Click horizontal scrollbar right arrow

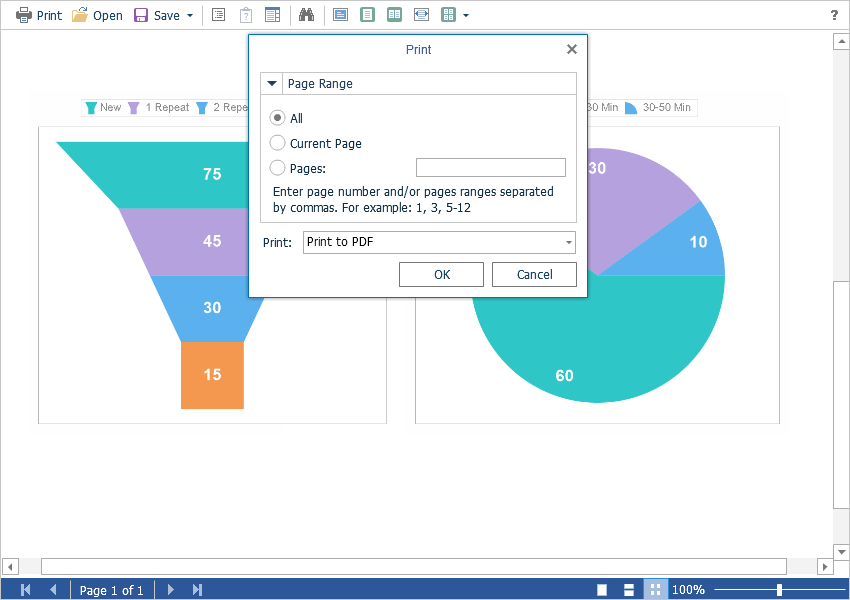pyautogui.click(x=825, y=567)
